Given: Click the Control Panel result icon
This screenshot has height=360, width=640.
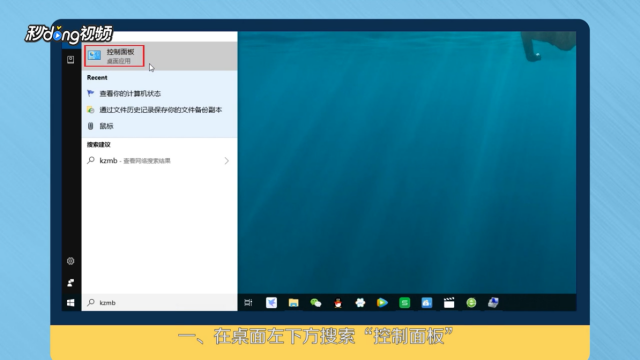Looking at the screenshot, I should (x=95, y=55).
